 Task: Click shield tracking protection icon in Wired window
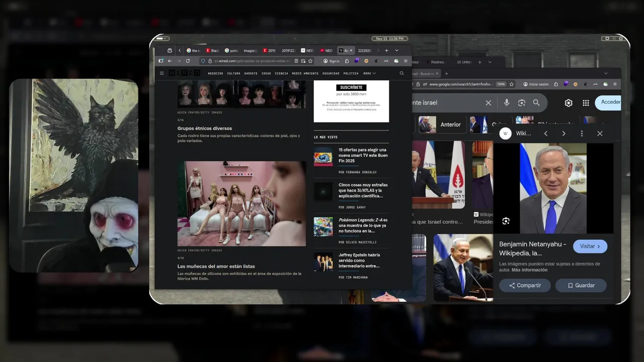point(203,61)
